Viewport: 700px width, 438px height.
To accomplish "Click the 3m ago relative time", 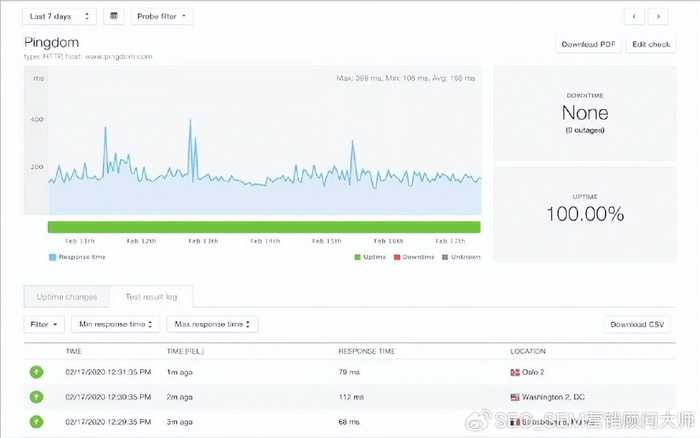I will (x=179, y=422).
